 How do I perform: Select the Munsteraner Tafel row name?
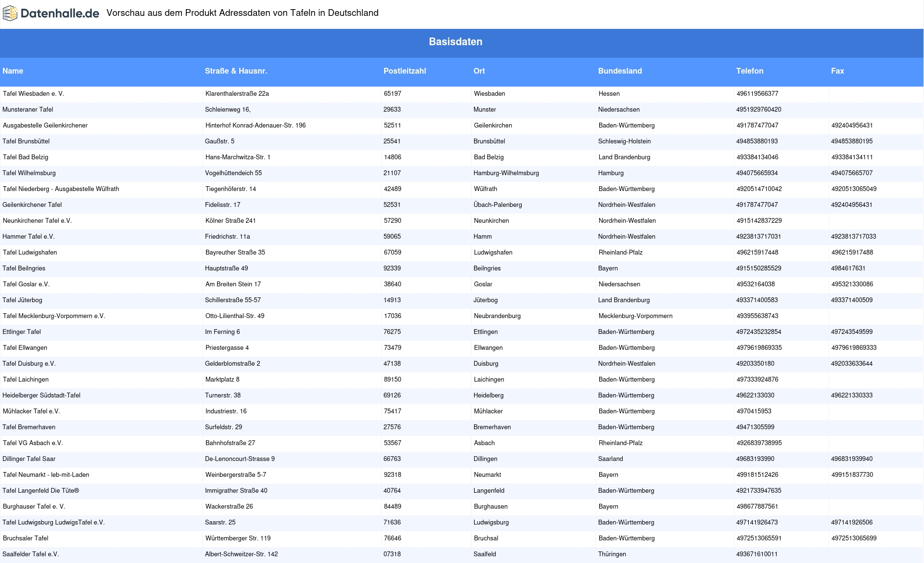[x=28, y=110]
